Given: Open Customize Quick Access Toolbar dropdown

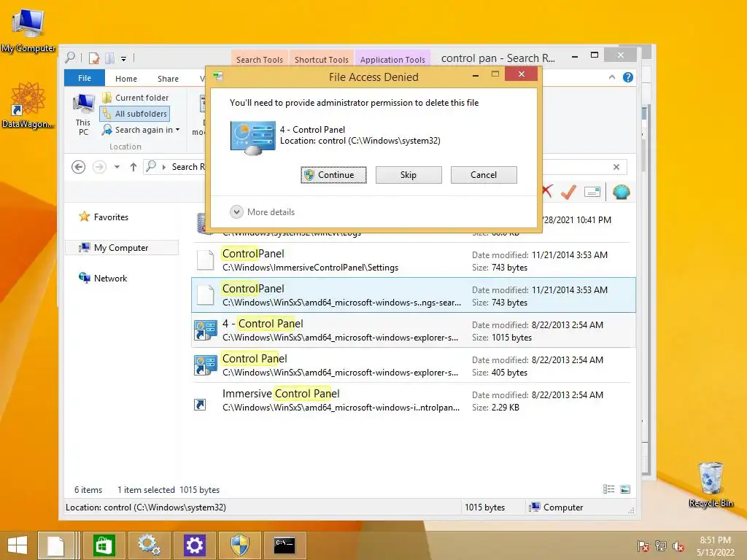Looking at the screenshot, I should pyautogui.click(x=123, y=58).
